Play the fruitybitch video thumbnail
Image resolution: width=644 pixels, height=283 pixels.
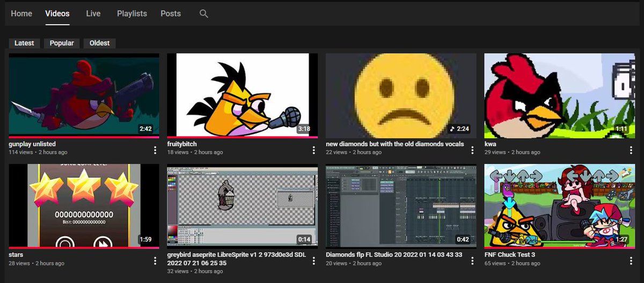click(x=243, y=95)
